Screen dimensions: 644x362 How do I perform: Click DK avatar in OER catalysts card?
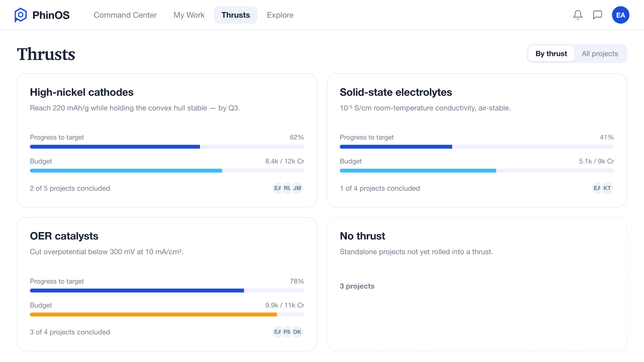click(297, 332)
